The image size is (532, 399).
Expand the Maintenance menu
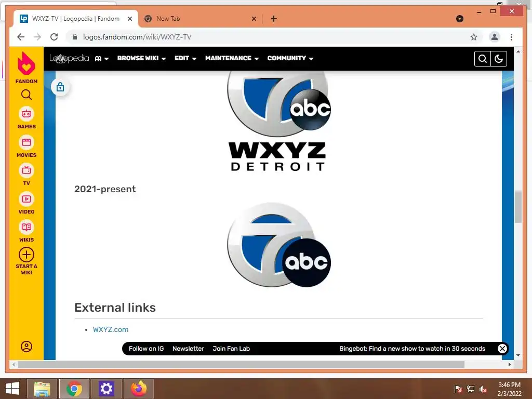pos(232,58)
